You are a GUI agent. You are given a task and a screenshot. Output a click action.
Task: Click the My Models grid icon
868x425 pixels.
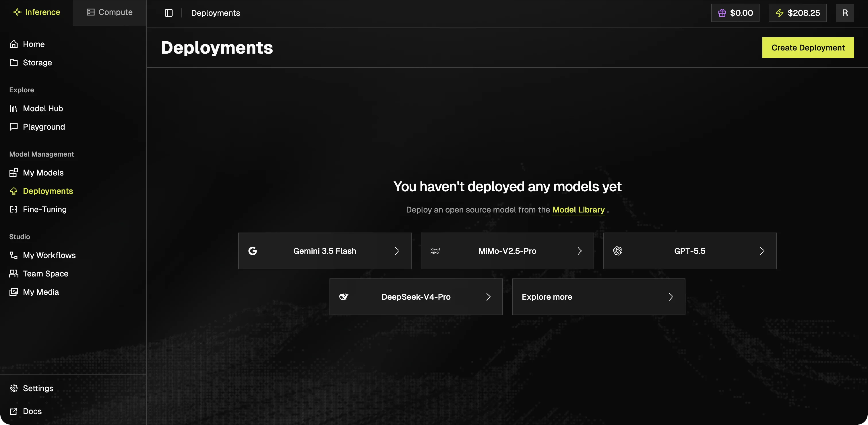point(13,173)
